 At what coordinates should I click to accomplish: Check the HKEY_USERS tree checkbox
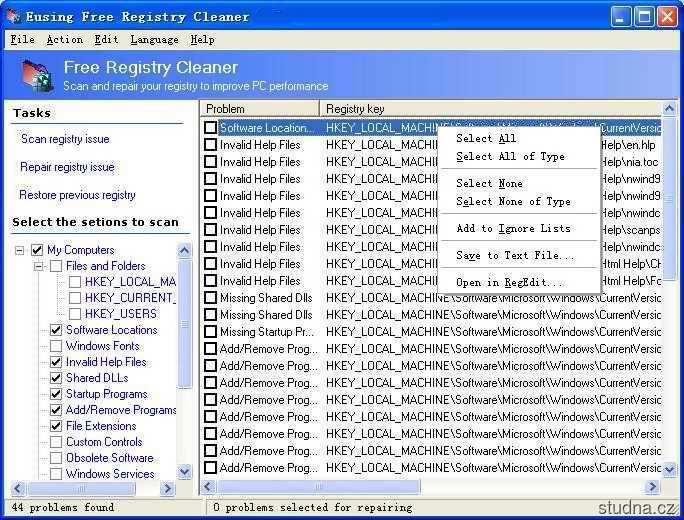(75, 314)
